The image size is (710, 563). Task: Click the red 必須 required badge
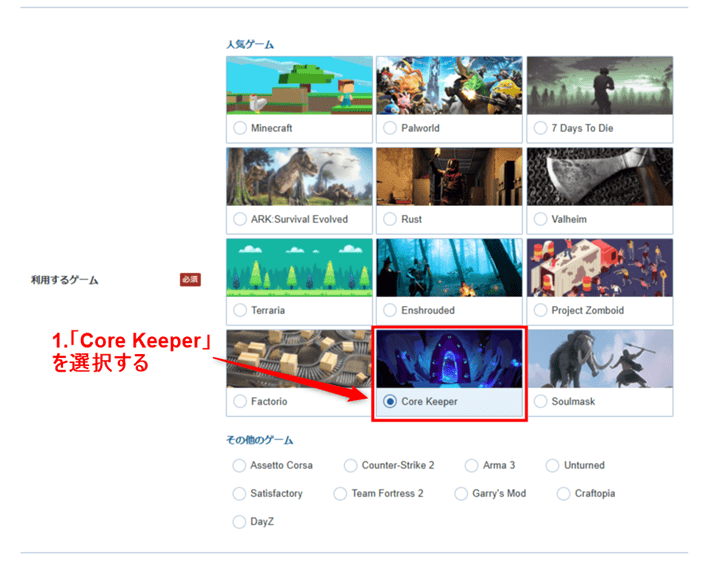[x=190, y=279]
